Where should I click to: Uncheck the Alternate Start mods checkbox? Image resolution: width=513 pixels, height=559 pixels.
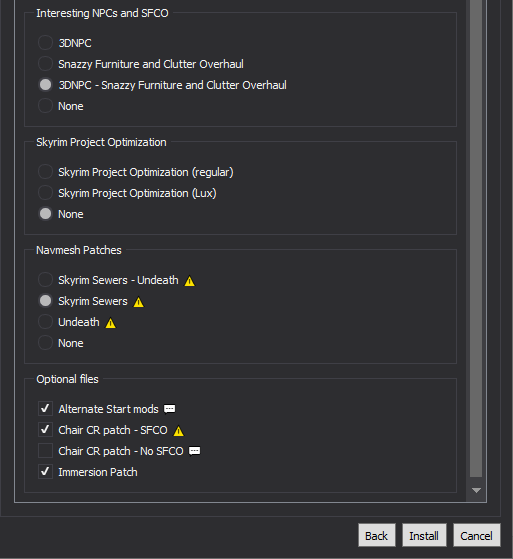pos(45,409)
